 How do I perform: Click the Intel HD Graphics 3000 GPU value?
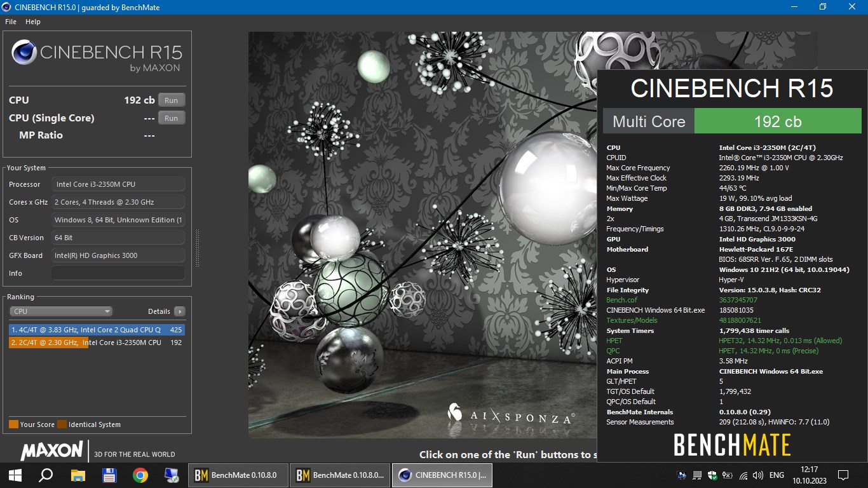(x=757, y=239)
